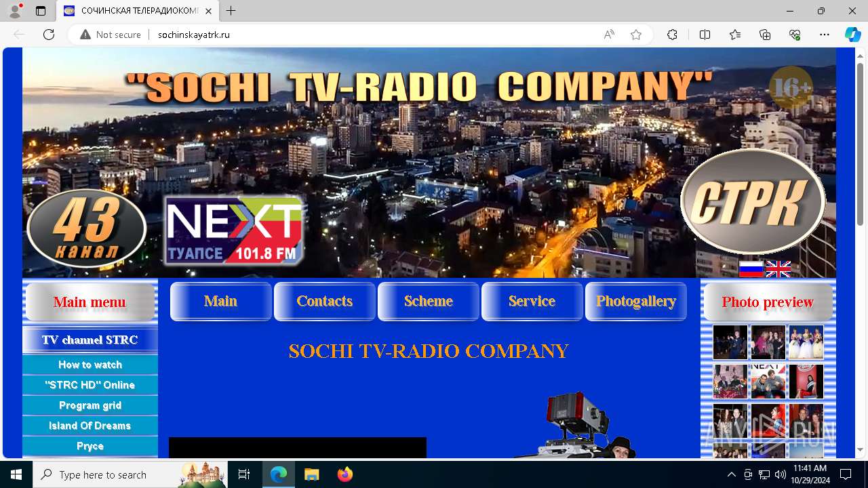The width and height of the screenshot is (868, 488).
Task: Open the Photogallery navigation tab
Action: [x=636, y=302]
